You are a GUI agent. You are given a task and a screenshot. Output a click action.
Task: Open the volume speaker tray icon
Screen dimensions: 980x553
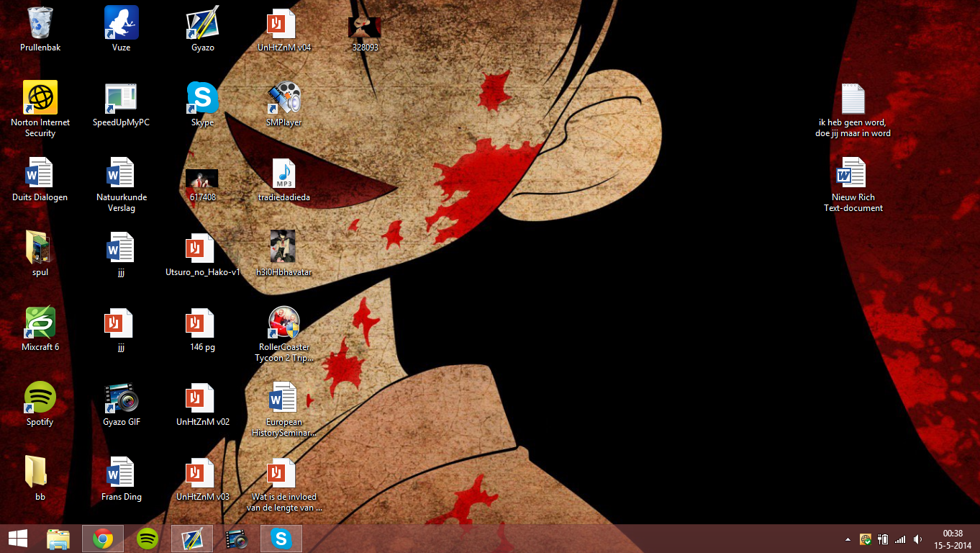(x=917, y=539)
